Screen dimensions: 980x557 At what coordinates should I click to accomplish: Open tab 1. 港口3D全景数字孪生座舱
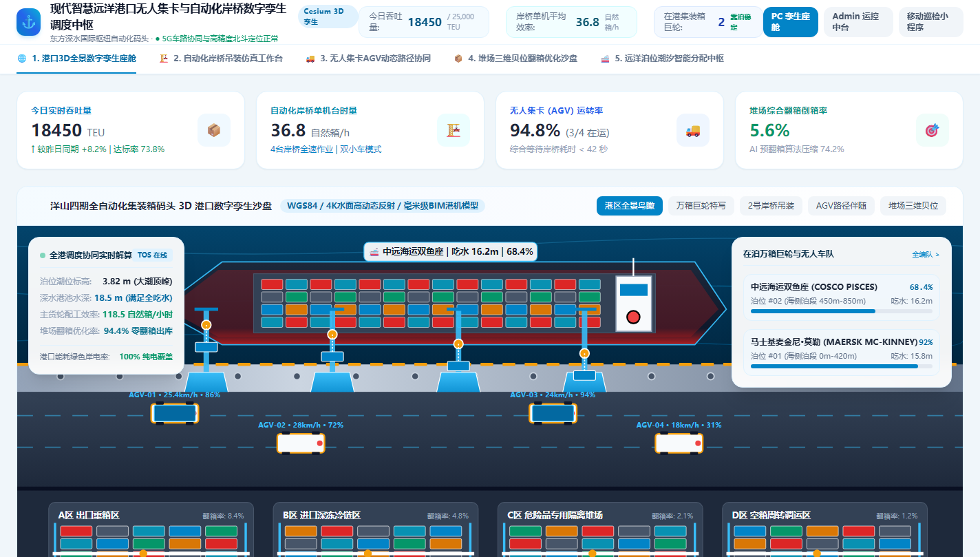76,59
